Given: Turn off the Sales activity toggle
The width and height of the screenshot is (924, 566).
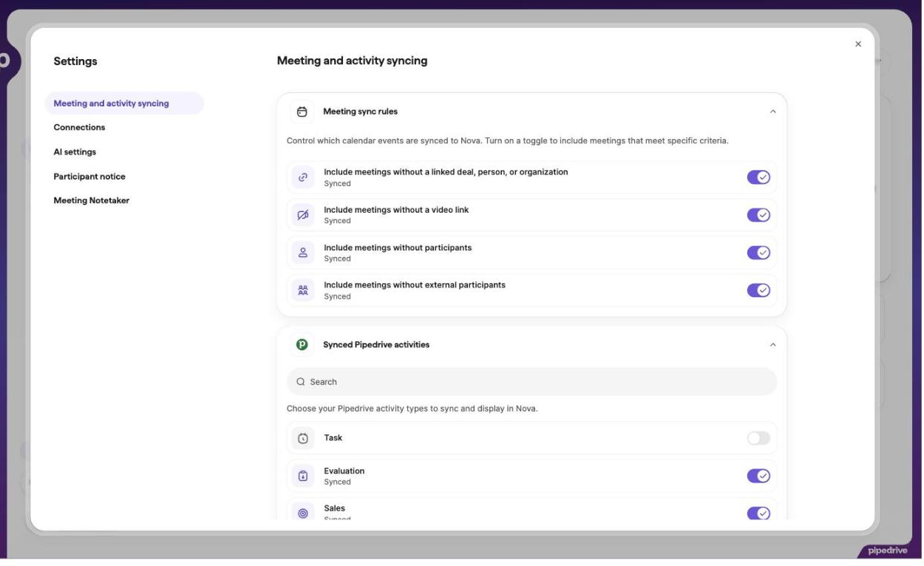Looking at the screenshot, I should pyautogui.click(x=758, y=513).
